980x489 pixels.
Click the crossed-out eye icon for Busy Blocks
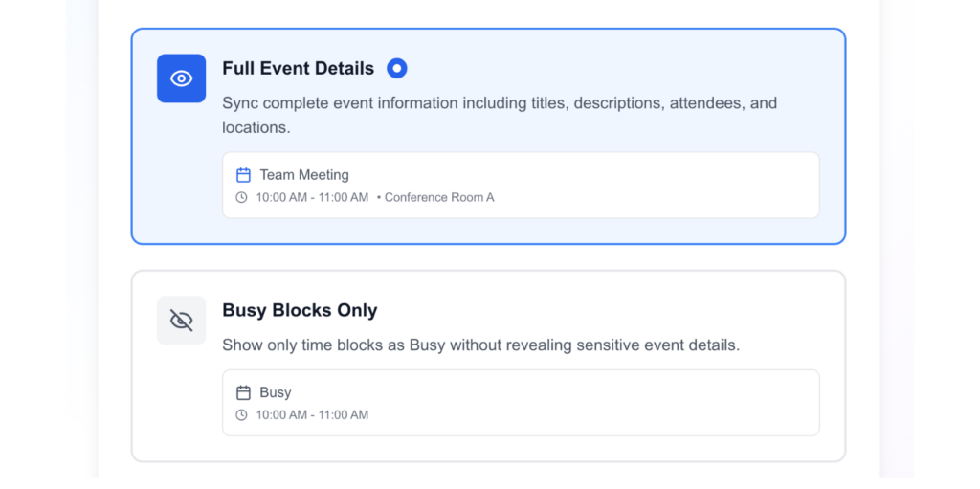point(181,320)
